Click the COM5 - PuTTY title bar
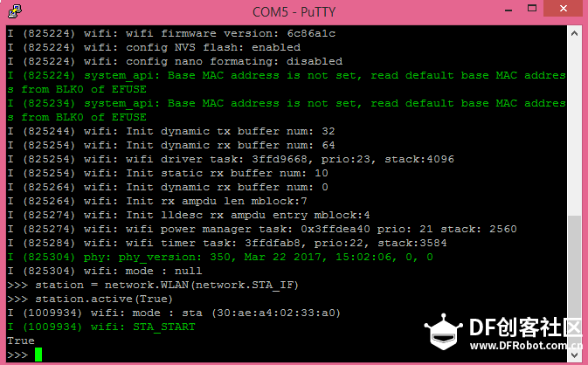 coord(294,12)
